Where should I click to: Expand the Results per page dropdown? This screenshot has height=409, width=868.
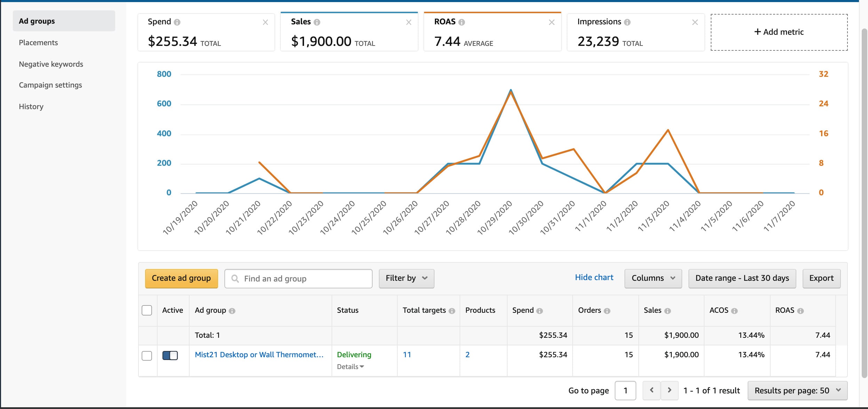click(x=797, y=391)
